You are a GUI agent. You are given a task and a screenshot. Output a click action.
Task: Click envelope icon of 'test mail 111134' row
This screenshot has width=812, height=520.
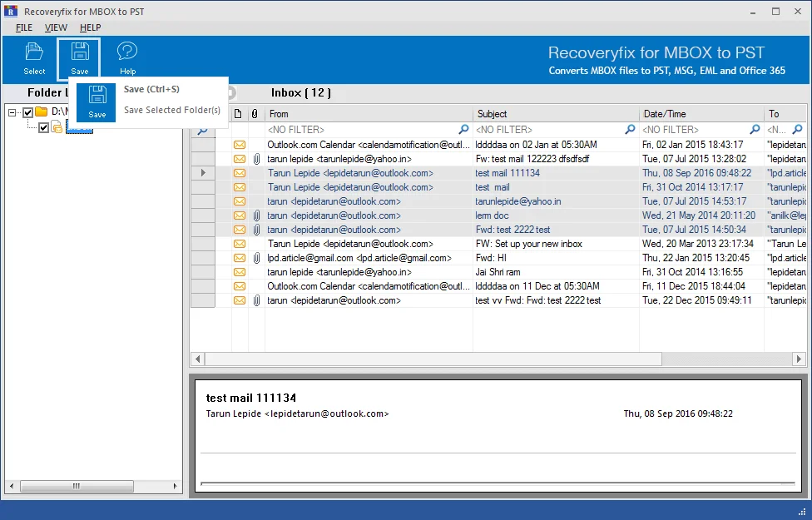[240, 173]
